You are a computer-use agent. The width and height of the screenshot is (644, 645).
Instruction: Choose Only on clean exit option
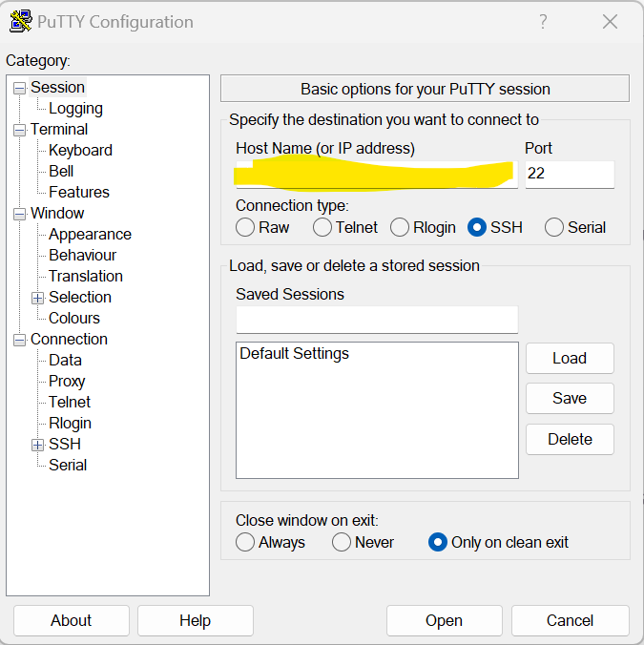coord(438,542)
